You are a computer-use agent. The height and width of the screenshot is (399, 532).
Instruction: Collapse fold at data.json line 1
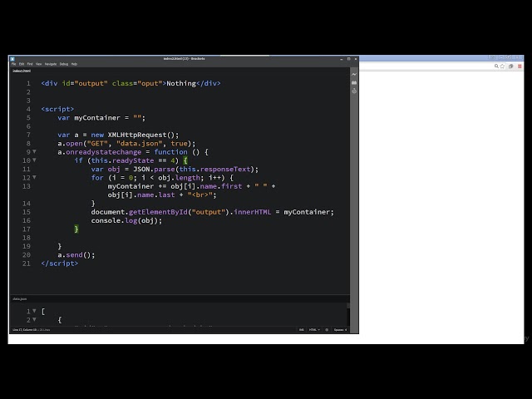coord(34,311)
